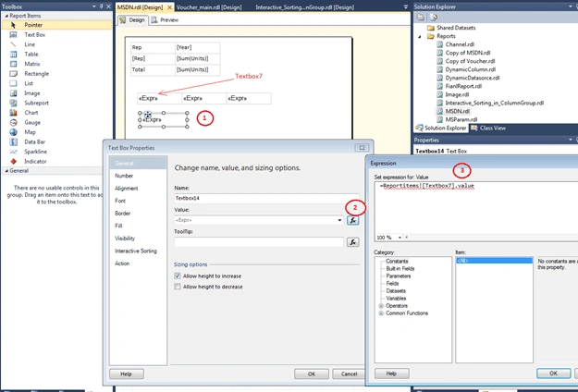The image size is (578, 392).
Task: Select the Number page in properties
Action: point(124,176)
